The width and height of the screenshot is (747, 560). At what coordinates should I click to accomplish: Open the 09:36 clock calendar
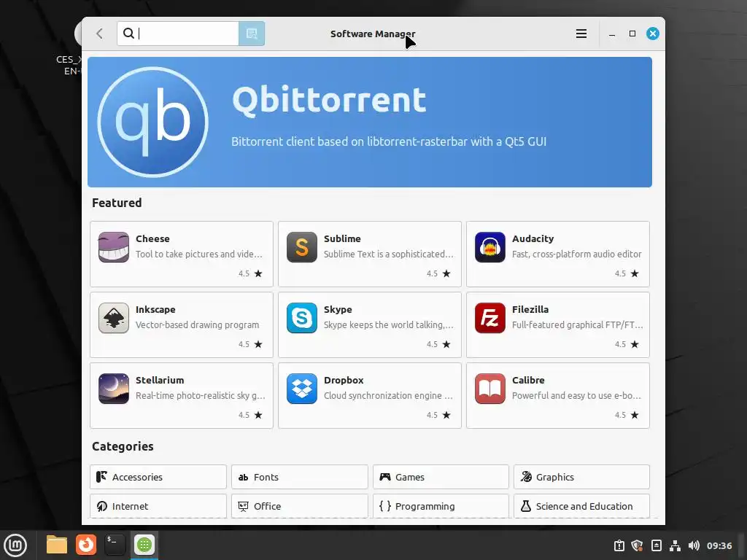pyautogui.click(x=719, y=545)
